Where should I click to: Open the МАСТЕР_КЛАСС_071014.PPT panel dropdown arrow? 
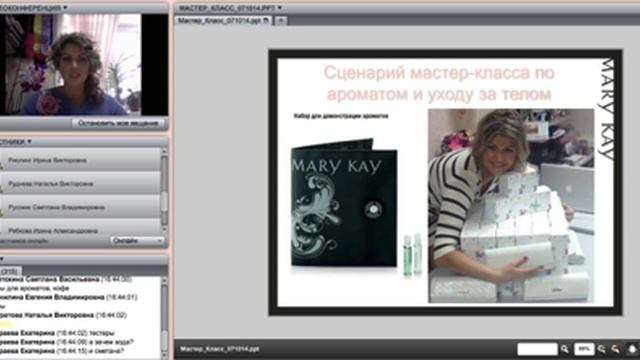point(280,7)
